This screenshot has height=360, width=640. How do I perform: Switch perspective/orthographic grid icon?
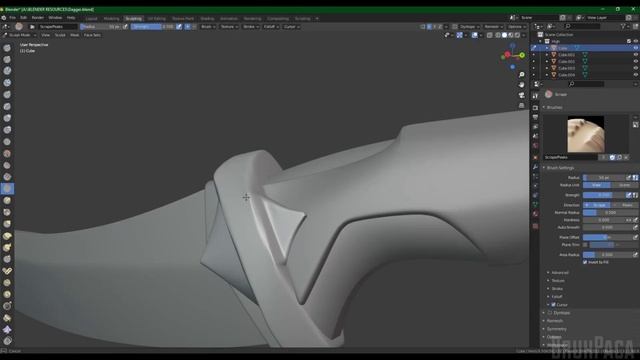[522, 105]
